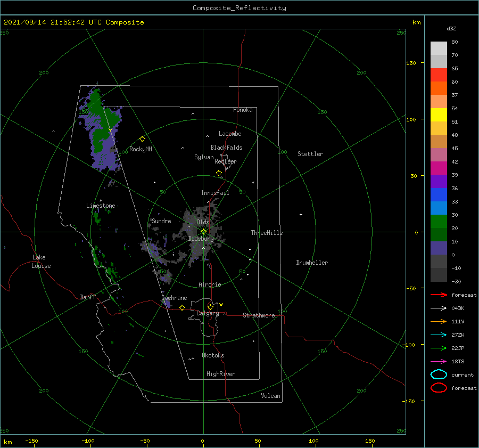Viewport: 479px width, 448px height.
Task: Select the bright green 30 dBZ swatch
Action: pos(439,221)
